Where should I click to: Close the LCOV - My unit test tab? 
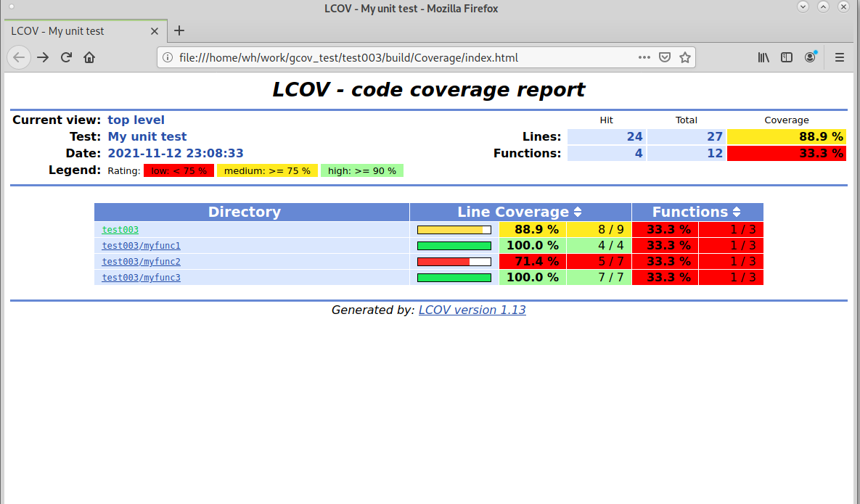155,31
